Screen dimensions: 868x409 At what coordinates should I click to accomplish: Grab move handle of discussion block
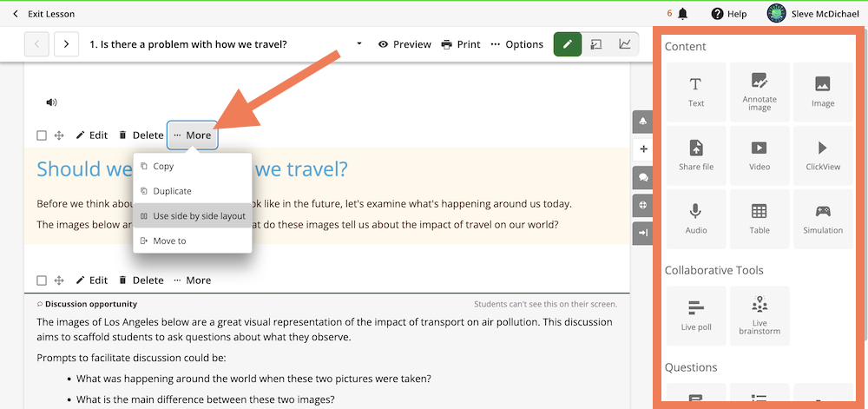[59, 280]
